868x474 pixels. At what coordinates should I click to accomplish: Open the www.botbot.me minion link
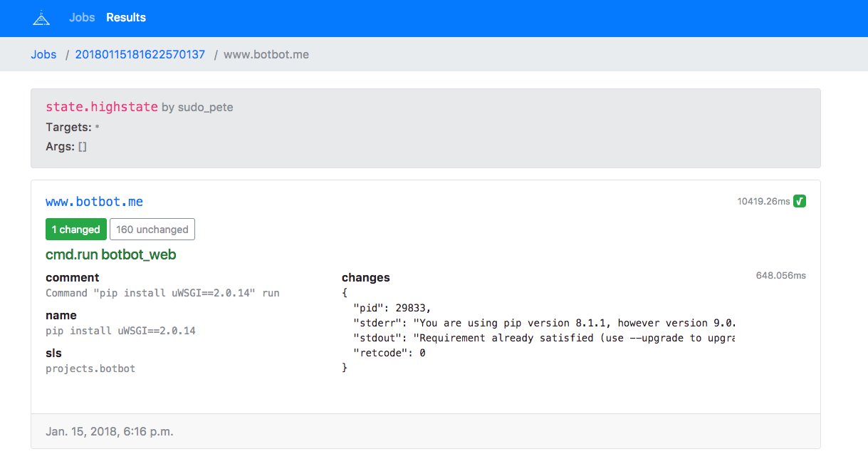pos(94,202)
